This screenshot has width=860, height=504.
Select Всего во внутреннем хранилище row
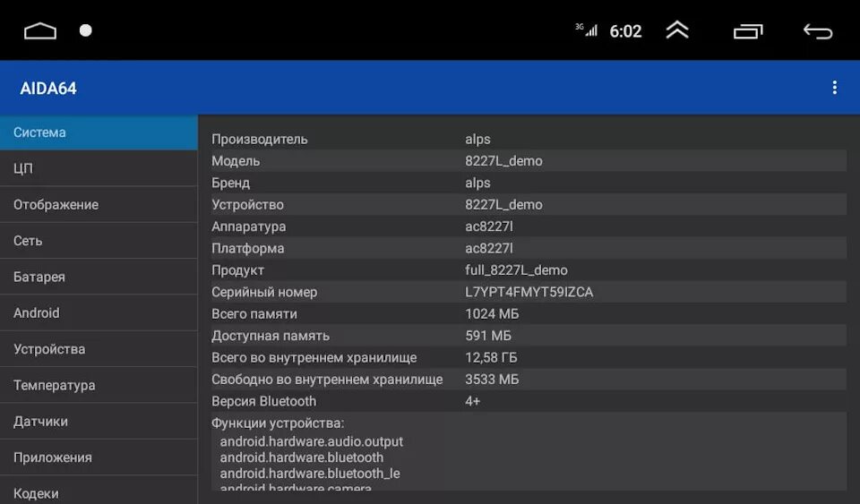click(x=529, y=358)
